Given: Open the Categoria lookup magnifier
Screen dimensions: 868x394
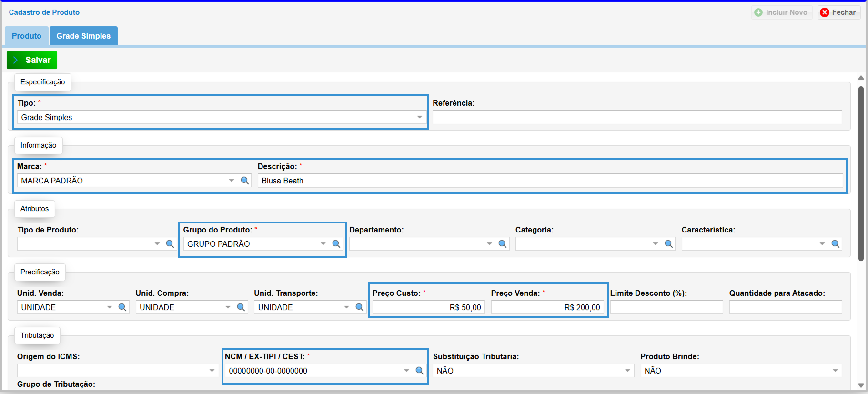Looking at the screenshot, I should (669, 244).
